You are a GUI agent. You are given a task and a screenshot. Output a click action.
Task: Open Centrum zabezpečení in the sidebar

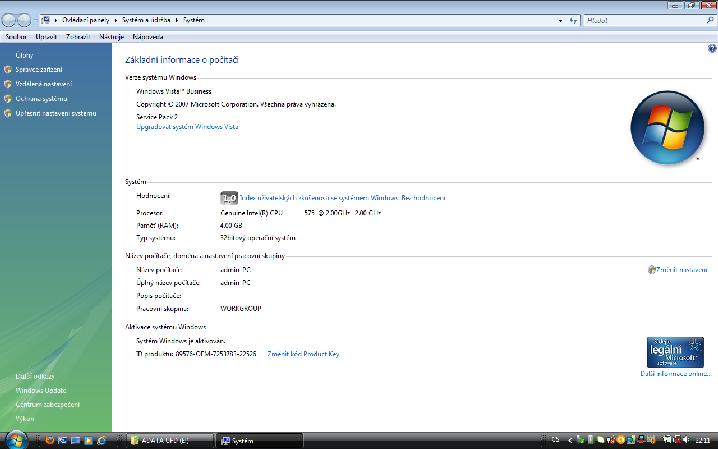pyautogui.click(x=48, y=405)
